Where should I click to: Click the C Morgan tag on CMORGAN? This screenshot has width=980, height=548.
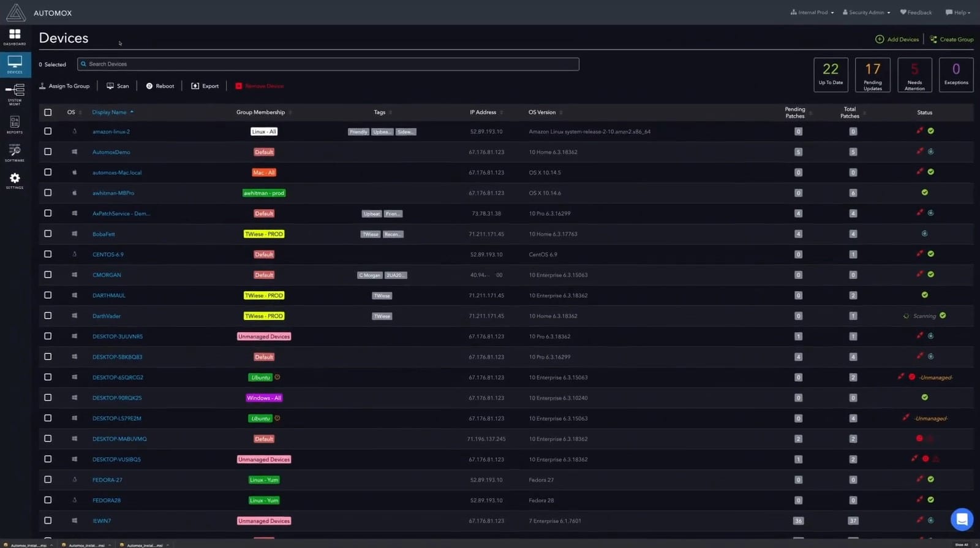tap(370, 275)
